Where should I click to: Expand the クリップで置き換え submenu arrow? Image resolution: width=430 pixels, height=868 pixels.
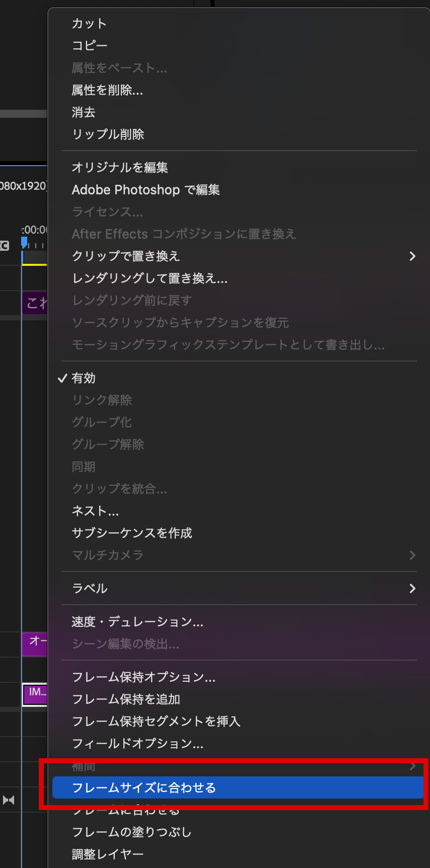(412, 256)
